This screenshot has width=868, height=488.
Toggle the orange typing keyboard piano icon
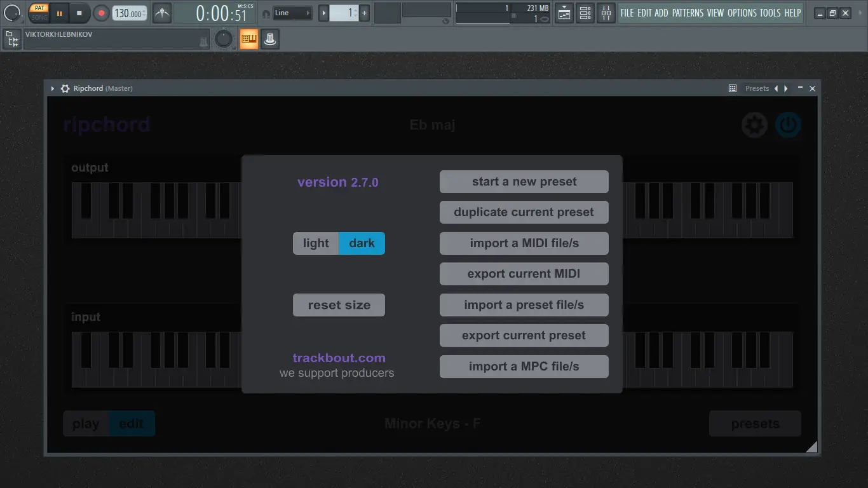coord(248,39)
